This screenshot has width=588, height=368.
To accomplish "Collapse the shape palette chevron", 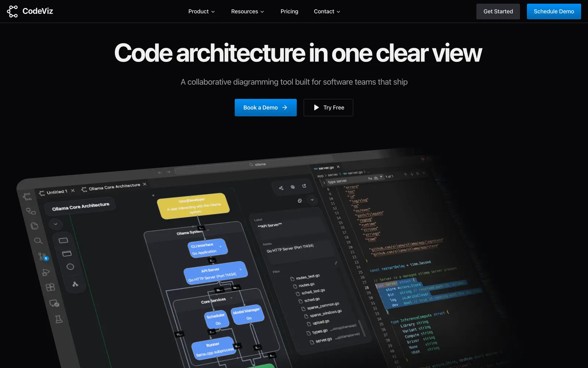I will point(55,224).
